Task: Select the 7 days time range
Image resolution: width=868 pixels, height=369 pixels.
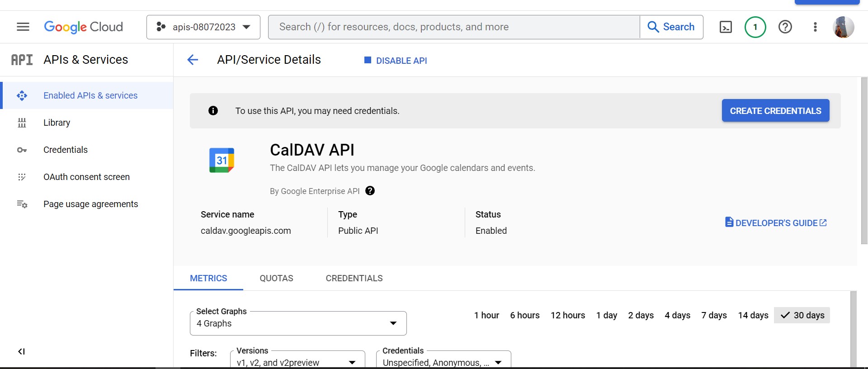Action: point(714,315)
